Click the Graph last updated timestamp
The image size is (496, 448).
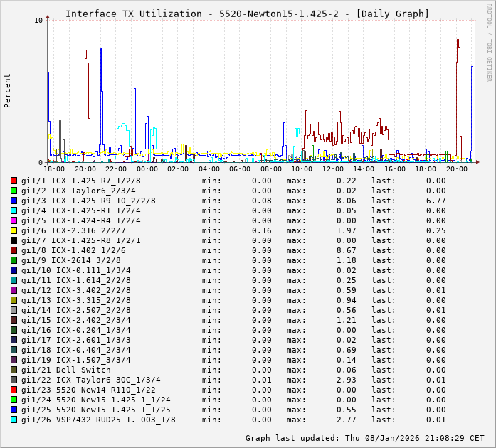tap(365, 438)
